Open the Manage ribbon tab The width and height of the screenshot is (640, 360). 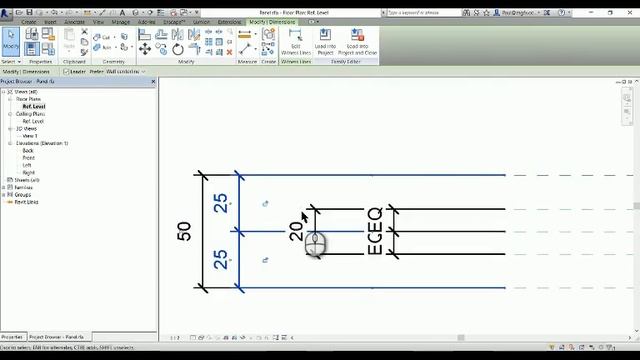click(121, 22)
